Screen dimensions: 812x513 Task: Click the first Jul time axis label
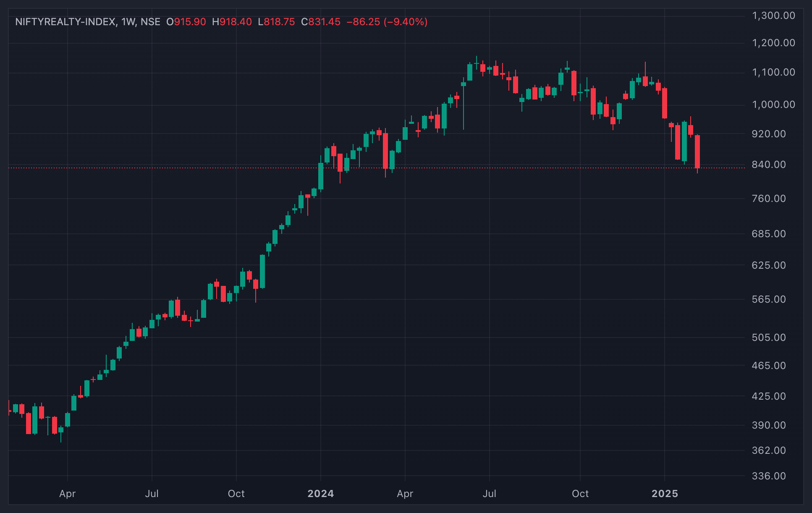(x=152, y=494)
